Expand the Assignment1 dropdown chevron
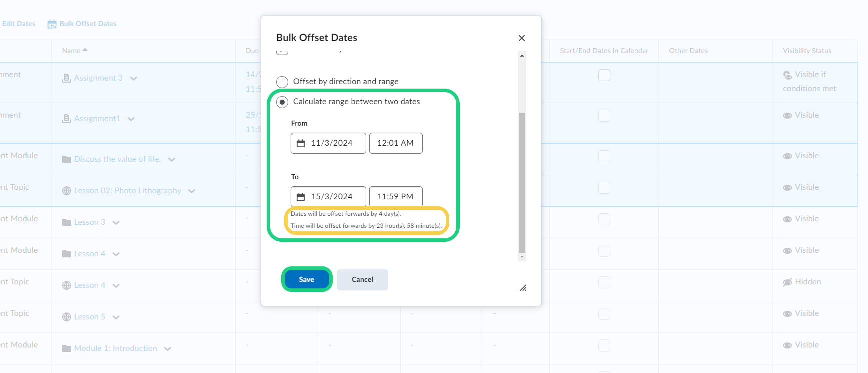The width and height of the screenshot is (868, 373). coord(131,119)
